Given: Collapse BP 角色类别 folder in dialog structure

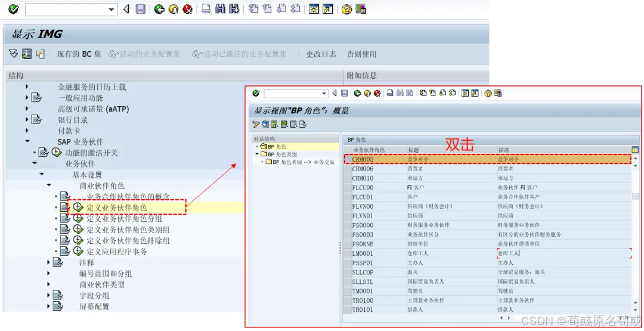Looking at the screenshot, I should pyautogui.click(x=257, y=154).
